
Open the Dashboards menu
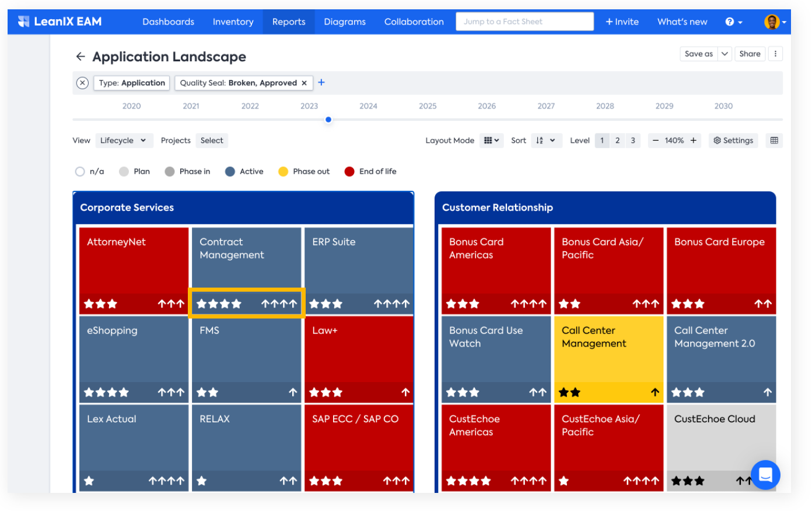point(168,22)
